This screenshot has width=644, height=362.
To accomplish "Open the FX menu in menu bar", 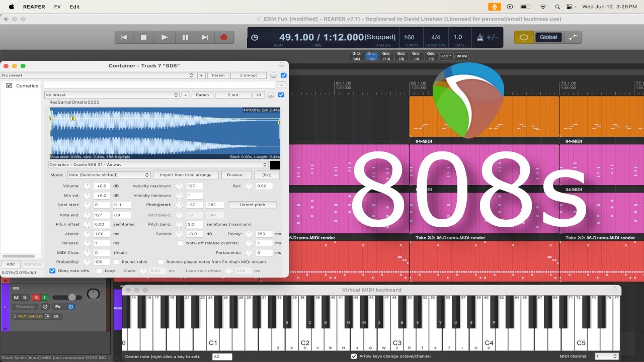I will click(57, 7).
